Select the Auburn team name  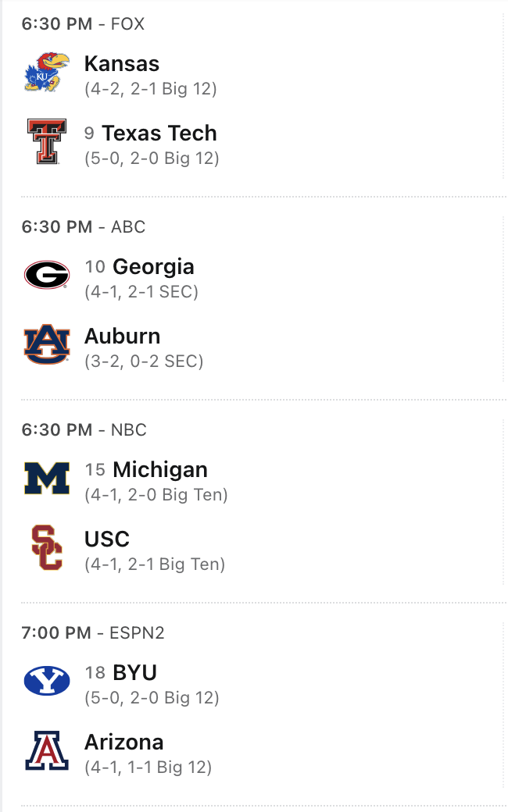point(122,337)
